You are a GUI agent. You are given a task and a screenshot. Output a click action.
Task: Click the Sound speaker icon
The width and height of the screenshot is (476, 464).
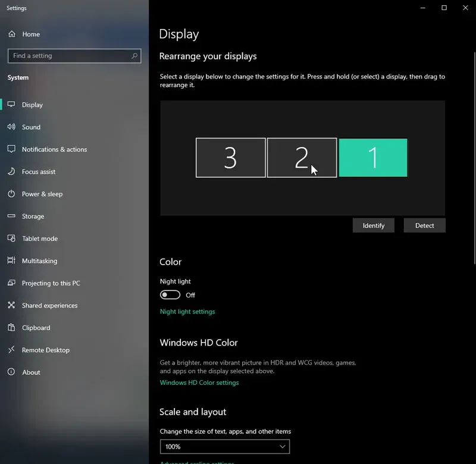(x=11, y=127)
